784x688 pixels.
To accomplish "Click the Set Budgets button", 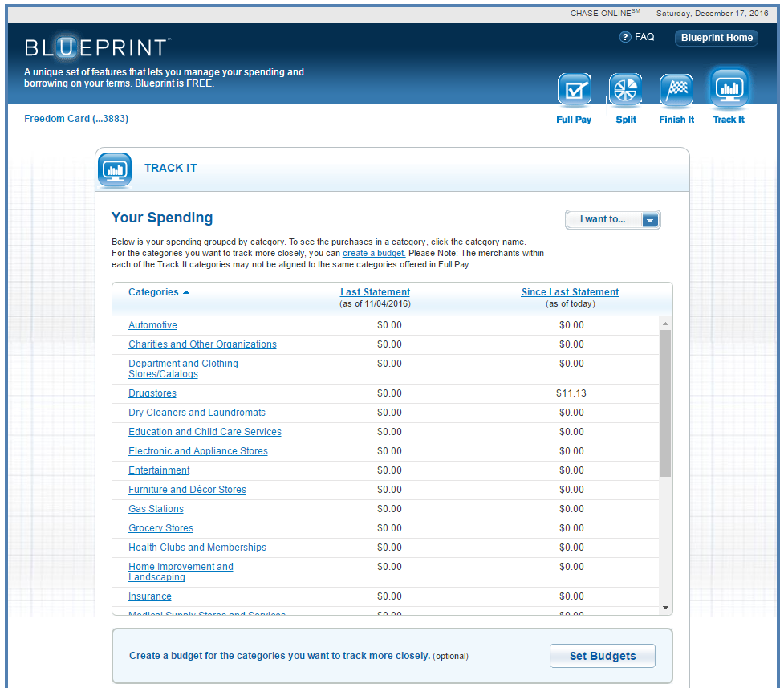I will point(602,656).
